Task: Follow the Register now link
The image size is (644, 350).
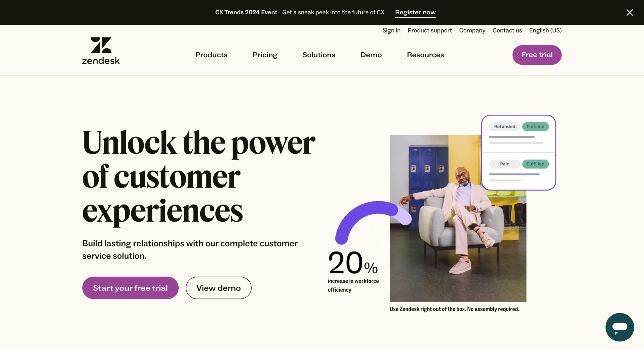Action: [415, 12]
